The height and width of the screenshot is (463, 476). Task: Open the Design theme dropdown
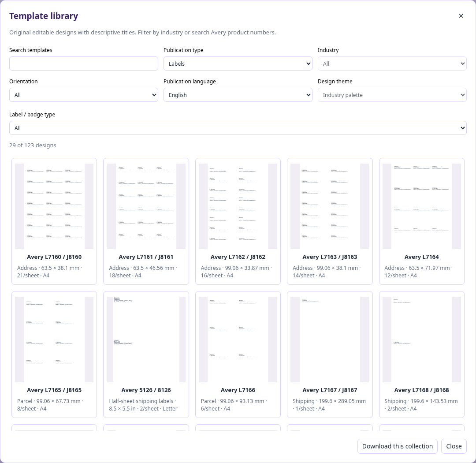(x=392, y=95)
